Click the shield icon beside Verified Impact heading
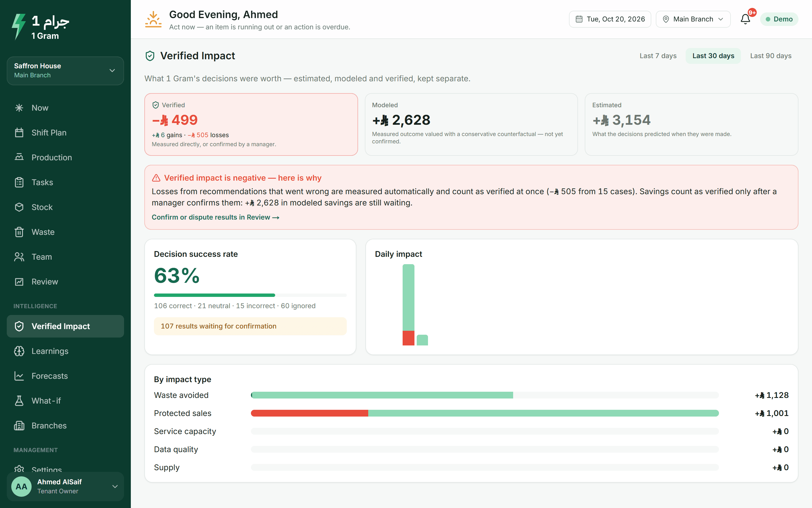 pos(150,56)
